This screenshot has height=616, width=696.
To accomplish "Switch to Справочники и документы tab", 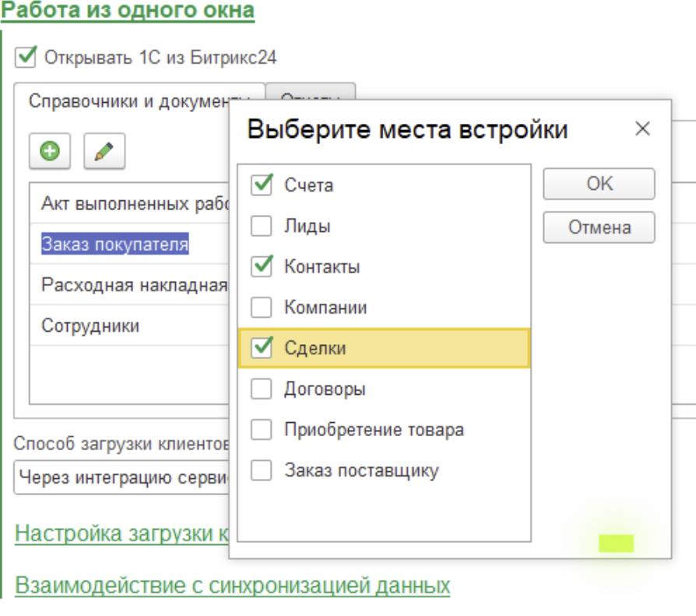I will click(x=132, y=102).
